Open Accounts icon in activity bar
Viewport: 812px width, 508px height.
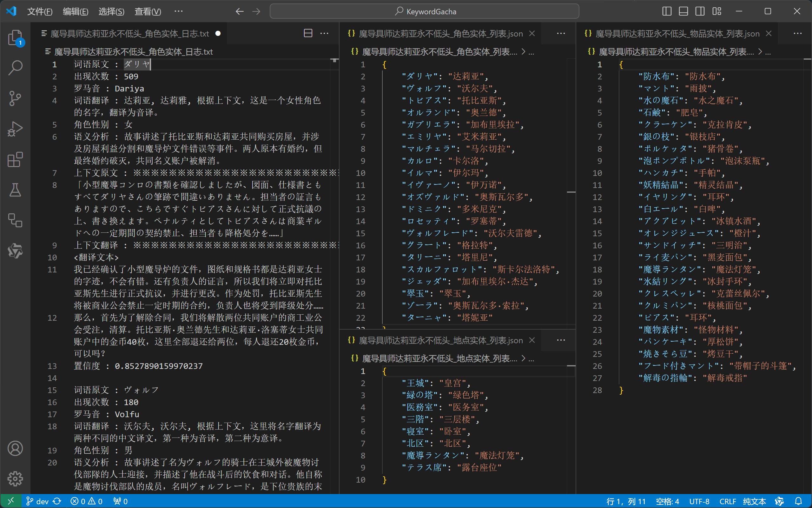[x=15, y=448]
